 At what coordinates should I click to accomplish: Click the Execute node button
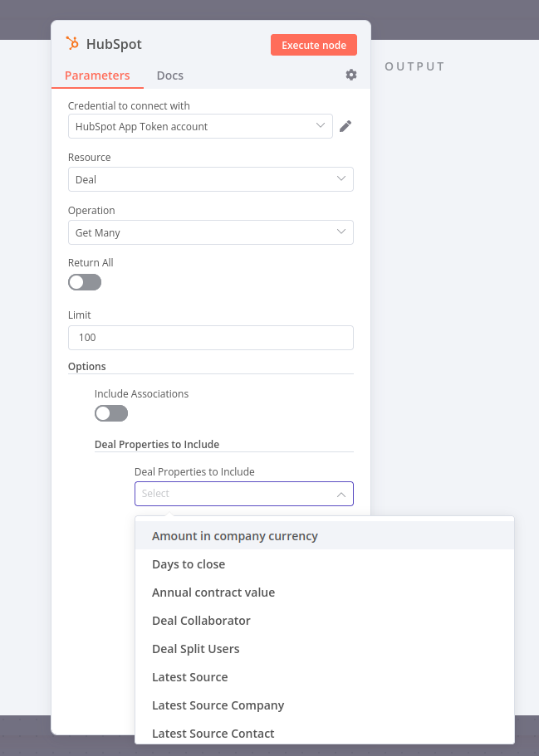point(314,45)
